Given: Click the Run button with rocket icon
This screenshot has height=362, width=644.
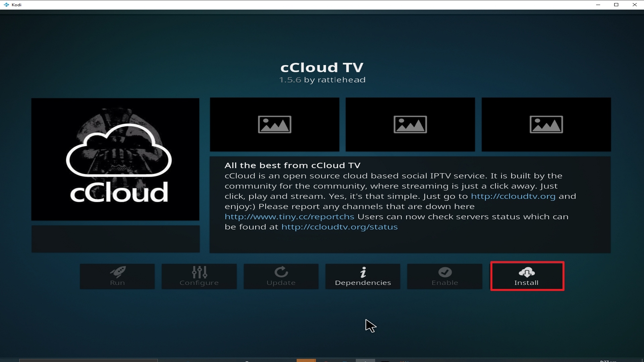Looking at the screenshot, I should 117,276.
